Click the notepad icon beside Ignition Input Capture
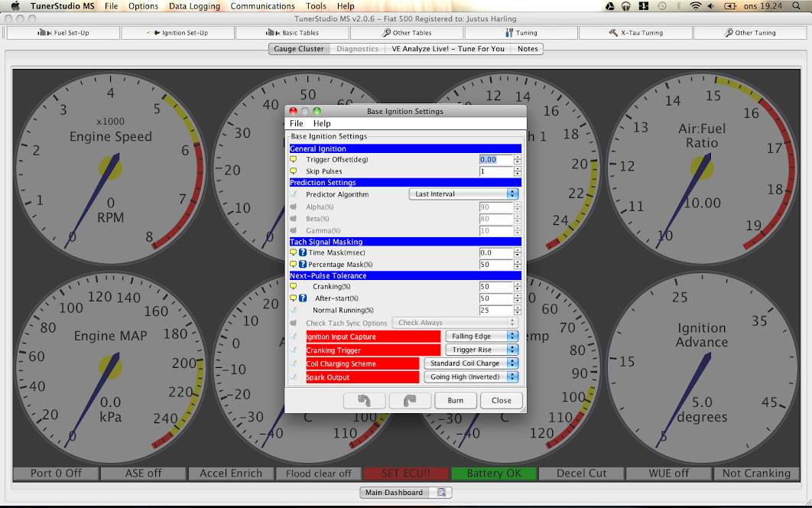Screen dimensions: 812x508 tap(294, 337)
